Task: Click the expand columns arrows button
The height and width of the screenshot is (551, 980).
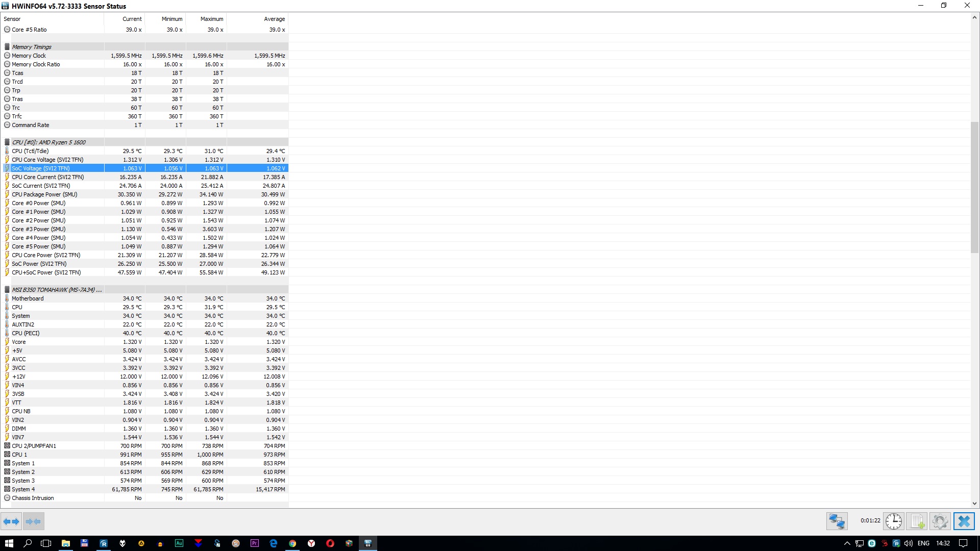Action: pyautogui.click(x=11, y=521)
